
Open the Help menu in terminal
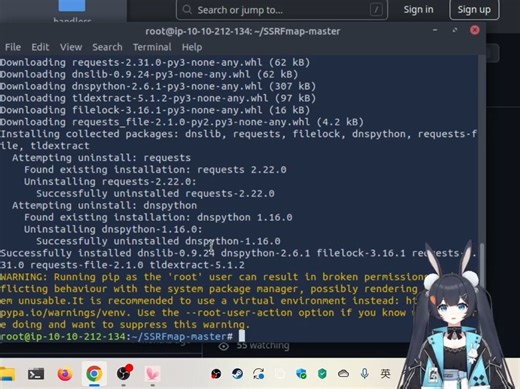192,47
